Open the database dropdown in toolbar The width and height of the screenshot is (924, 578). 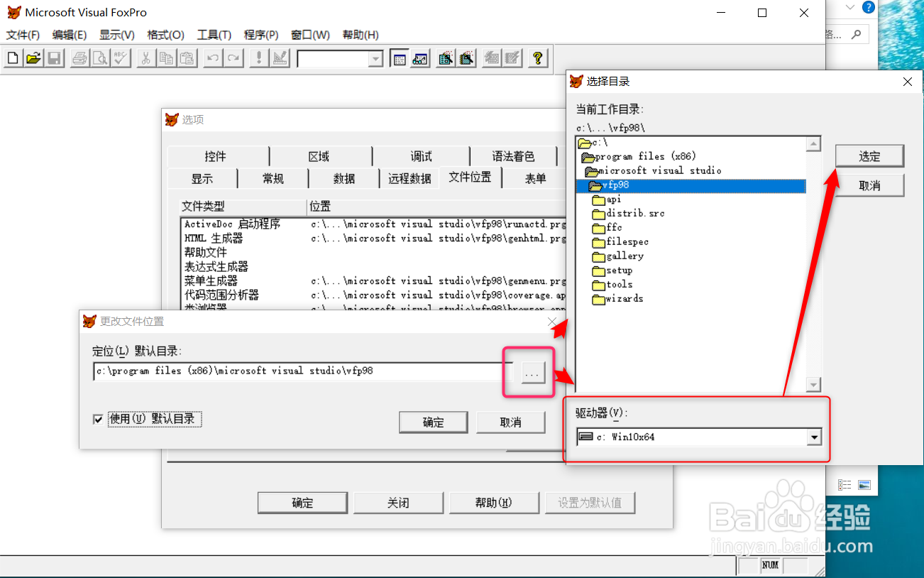[376, 60]
